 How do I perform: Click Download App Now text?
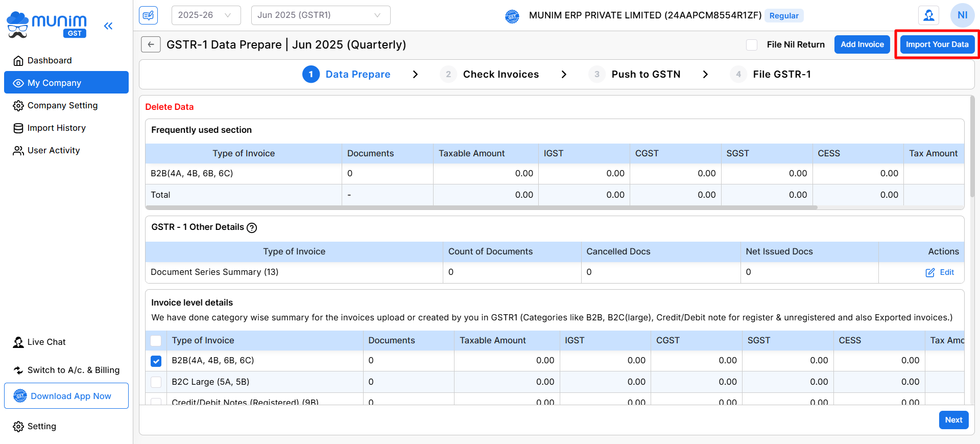(71, 396)
